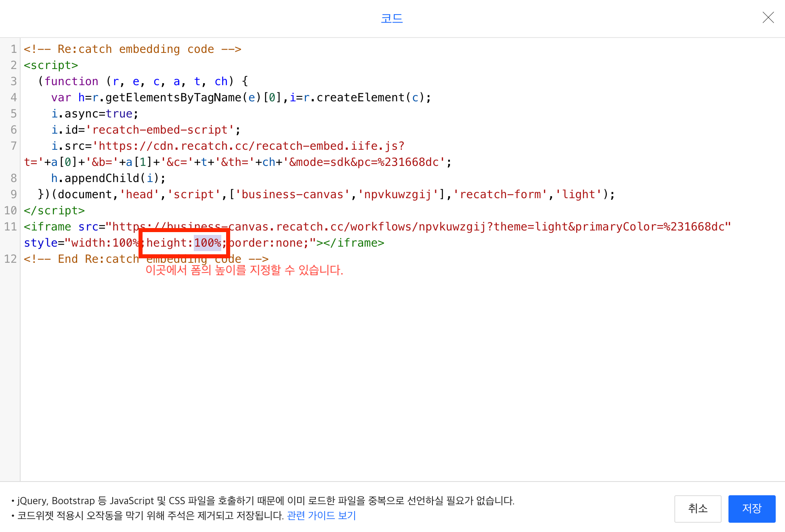Click the 저장 save button

pos(751,509)
